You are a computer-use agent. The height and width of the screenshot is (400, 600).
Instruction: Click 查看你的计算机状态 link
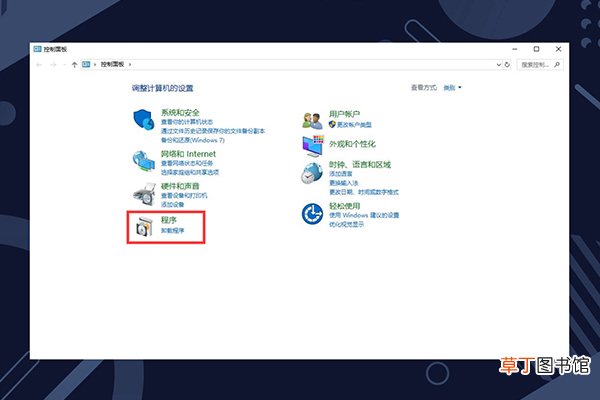coord(187,122)
